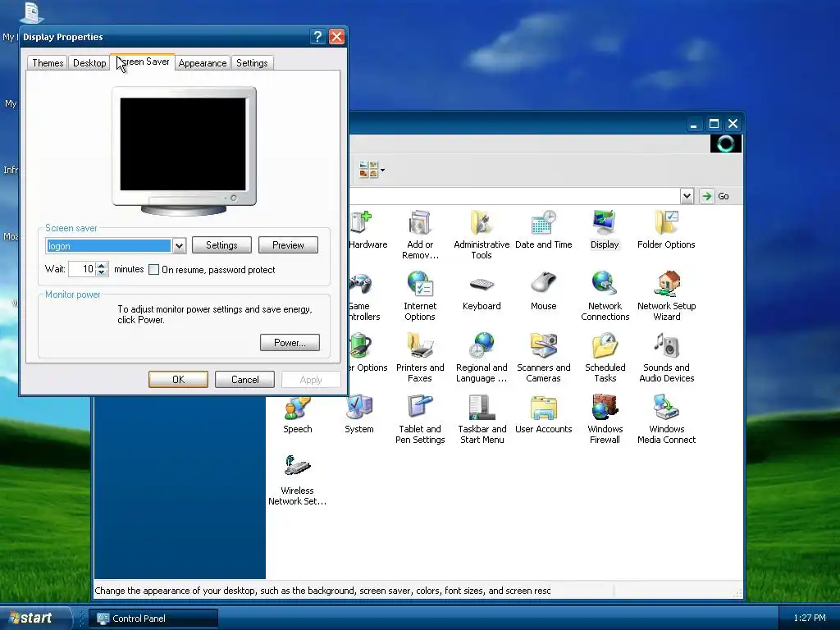The image size is (840, 630).
Task: Decrease the wait minutes with down arrow
Action: [102, 272]
